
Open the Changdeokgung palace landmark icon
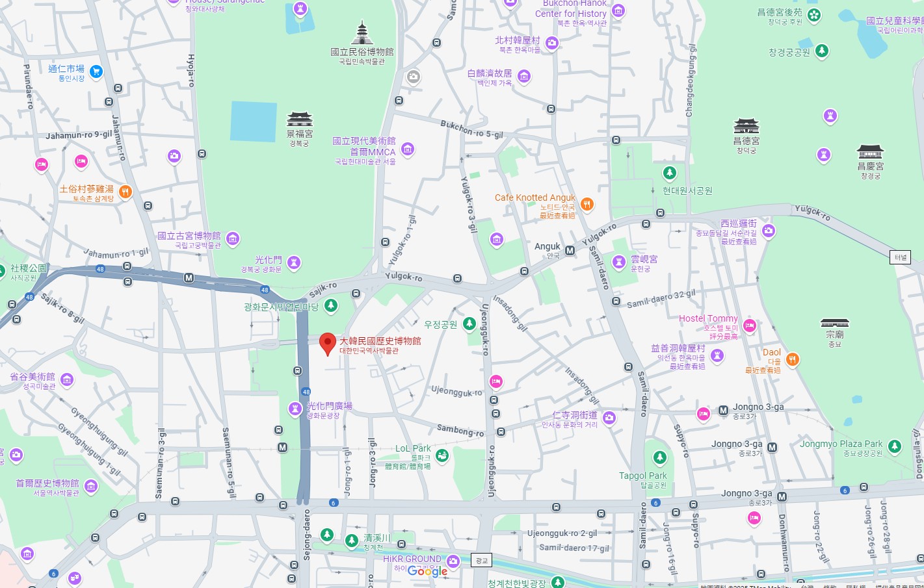(746, 126)
